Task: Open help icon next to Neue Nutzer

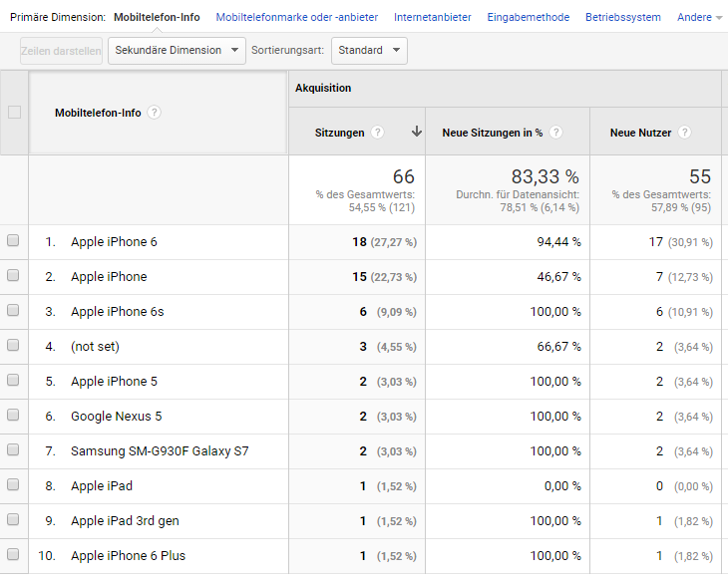Action: (x=684, y=133)
